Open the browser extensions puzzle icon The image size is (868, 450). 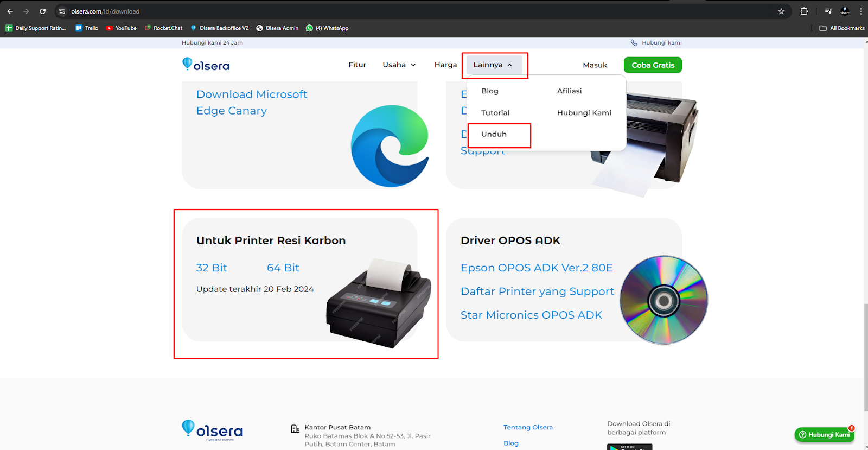pos(804,11)
